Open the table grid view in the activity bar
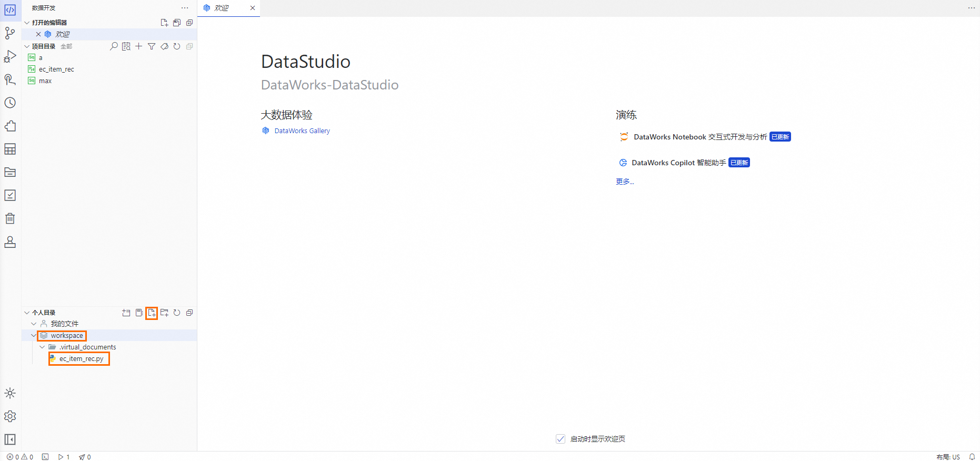This screenshot has width=980, height=461. (10, 149)
